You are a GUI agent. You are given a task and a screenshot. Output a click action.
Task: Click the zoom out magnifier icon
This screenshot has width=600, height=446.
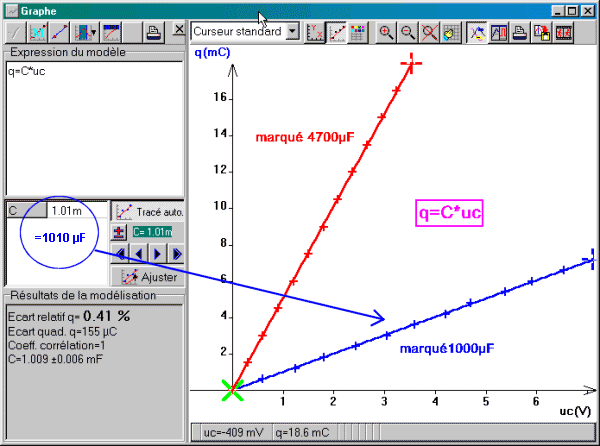tap(408, 31)
